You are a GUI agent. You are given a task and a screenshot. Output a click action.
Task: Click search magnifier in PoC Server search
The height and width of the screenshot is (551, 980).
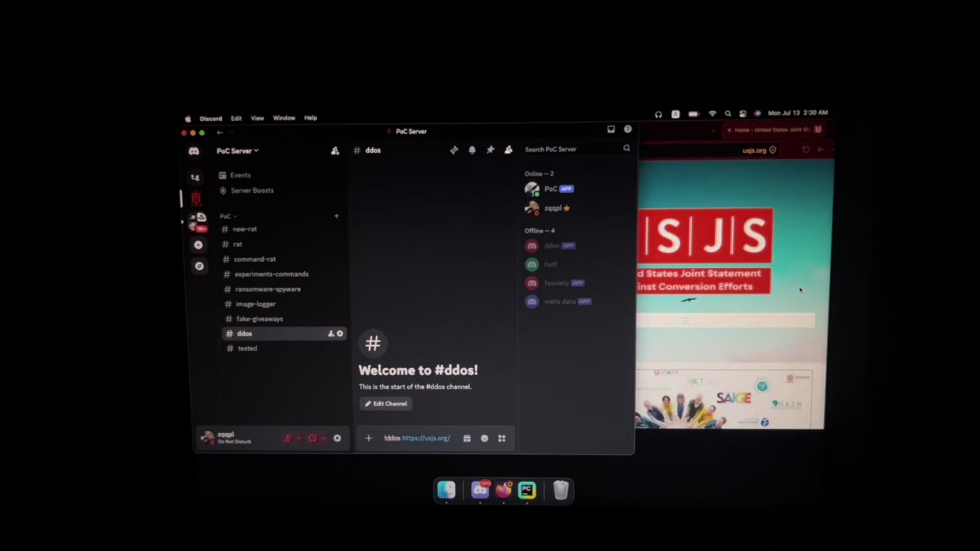pyautogui.click(x=626, y=148)
